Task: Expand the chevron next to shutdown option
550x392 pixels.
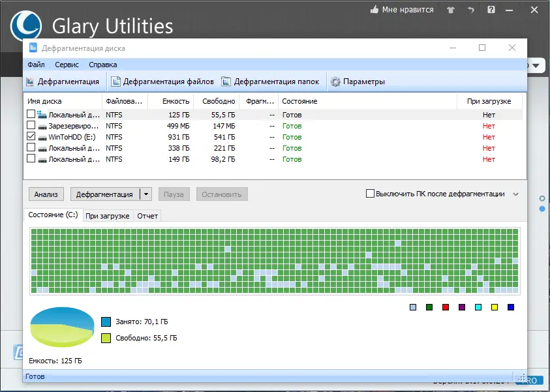Action: coord(515,194)
